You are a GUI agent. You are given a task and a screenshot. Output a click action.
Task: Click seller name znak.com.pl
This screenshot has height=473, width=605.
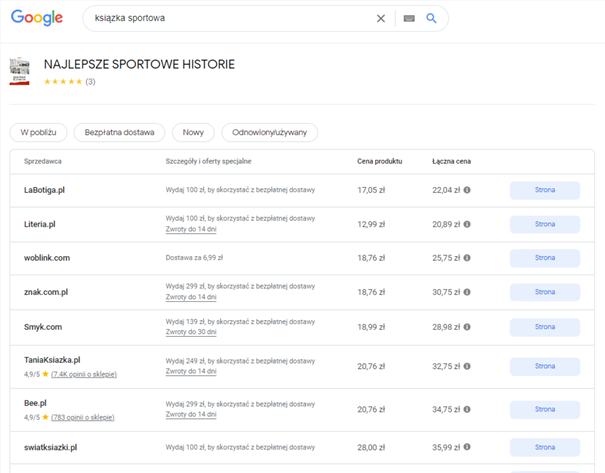pyautogui.click(x=46, y=292)
